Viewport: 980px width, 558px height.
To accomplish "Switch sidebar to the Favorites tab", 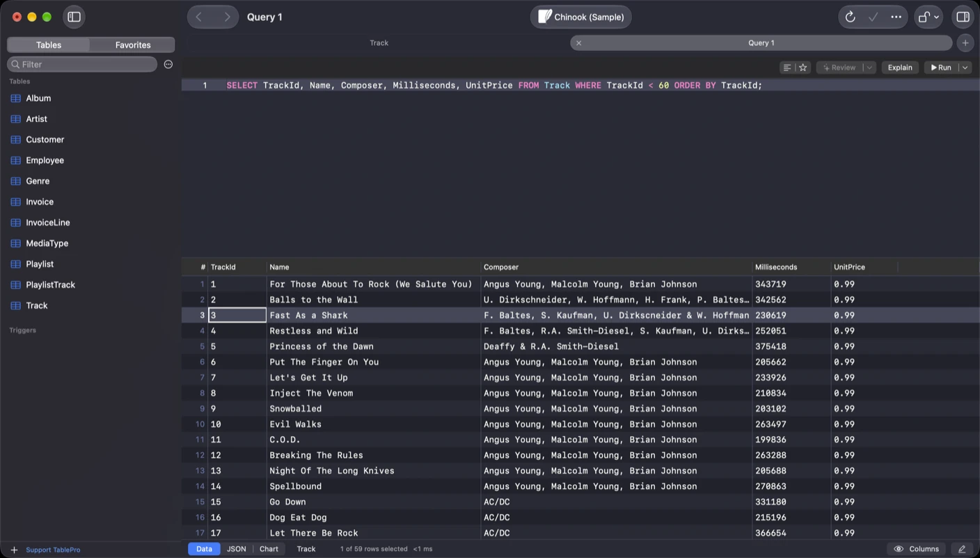I will point(133,45).
